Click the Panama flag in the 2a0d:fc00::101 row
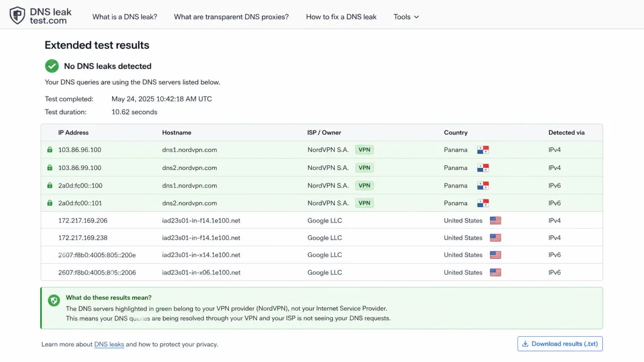Image resolution: width=644 pixels, height=362 pixels. 483,203
